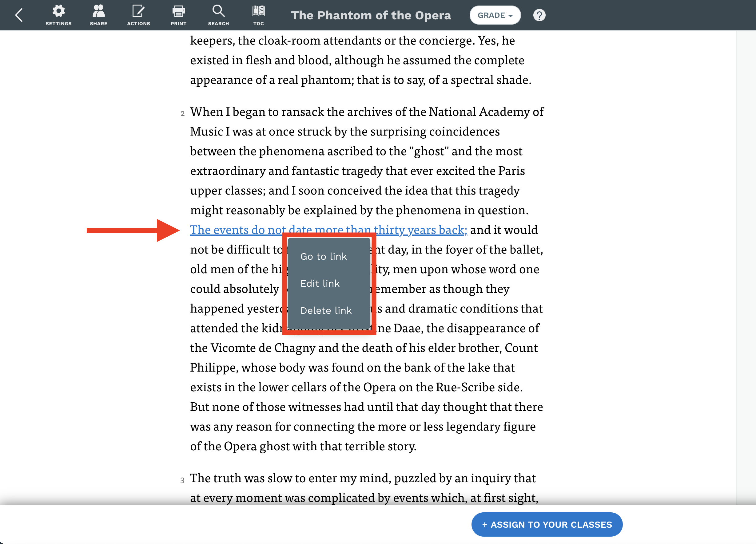Open the TOC book icon
The height and width of the screenshot is (544, 756).
(x=259, y=15)
